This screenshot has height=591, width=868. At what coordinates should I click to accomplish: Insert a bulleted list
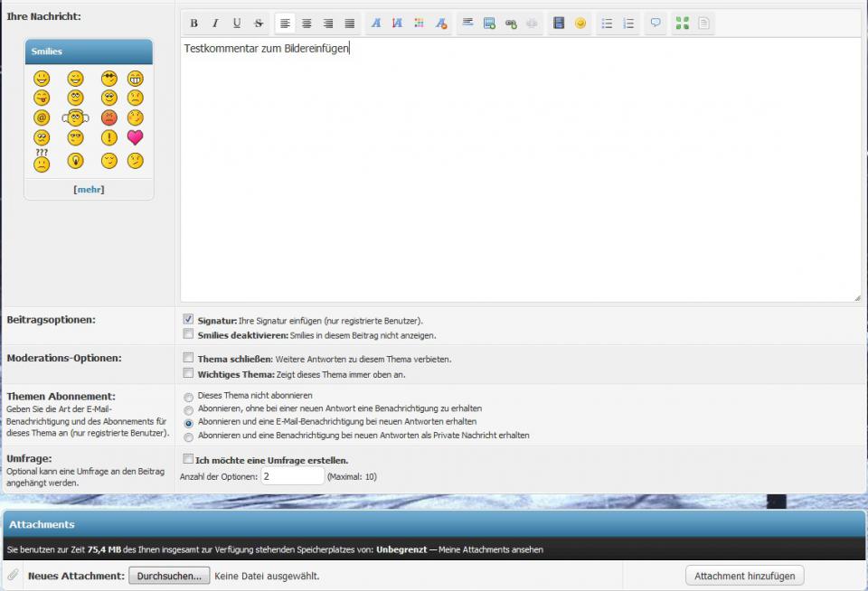[x=607, y=23]
